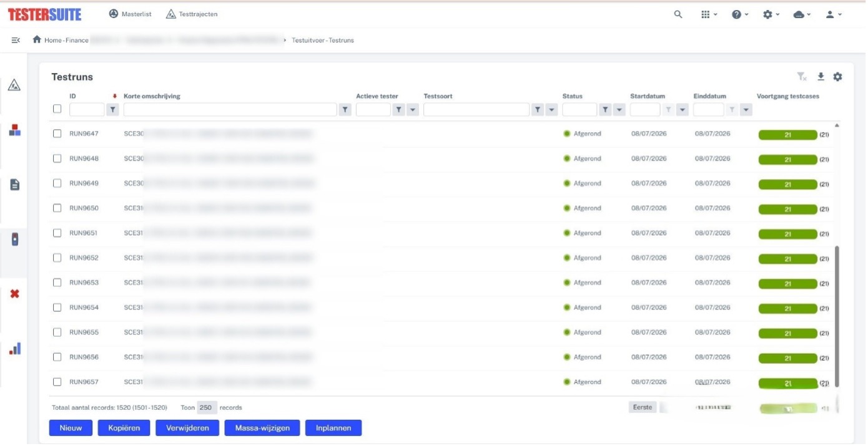
Task: Click the table's vertical scrollbar thumb
Action: (x=837, y=316)
